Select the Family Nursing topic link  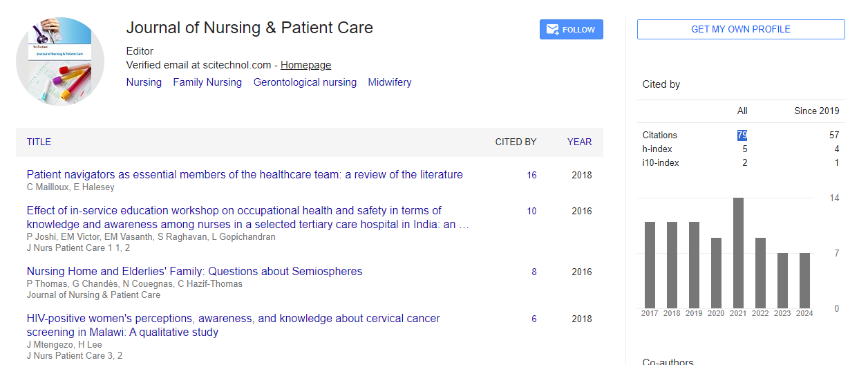[207, 82]
